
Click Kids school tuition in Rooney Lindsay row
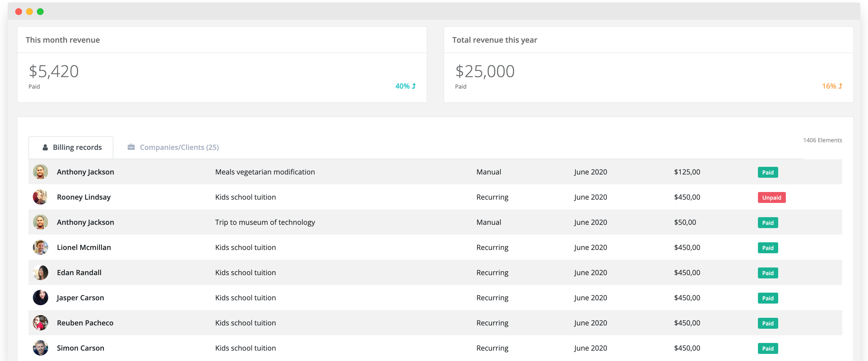pos(245,197)
